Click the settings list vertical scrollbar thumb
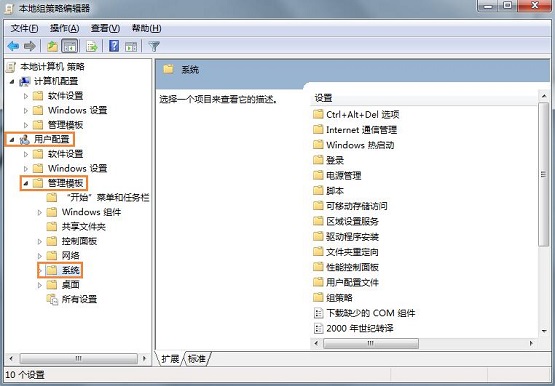 tap(544, 174)
